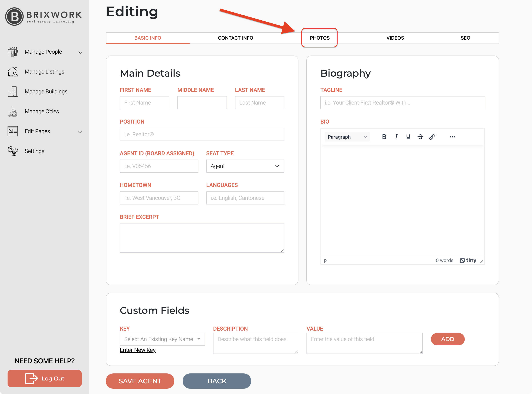Click the Brixwork logo

click(x=43, y=16)
